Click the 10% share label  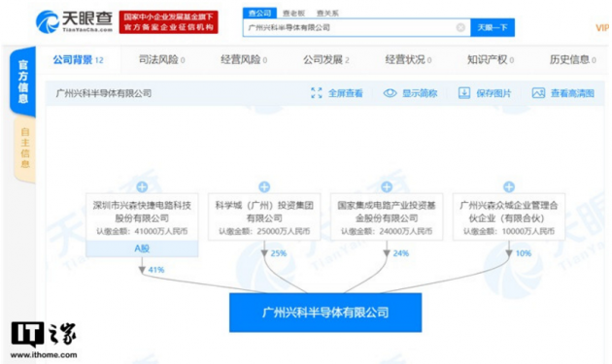(524, 253)
